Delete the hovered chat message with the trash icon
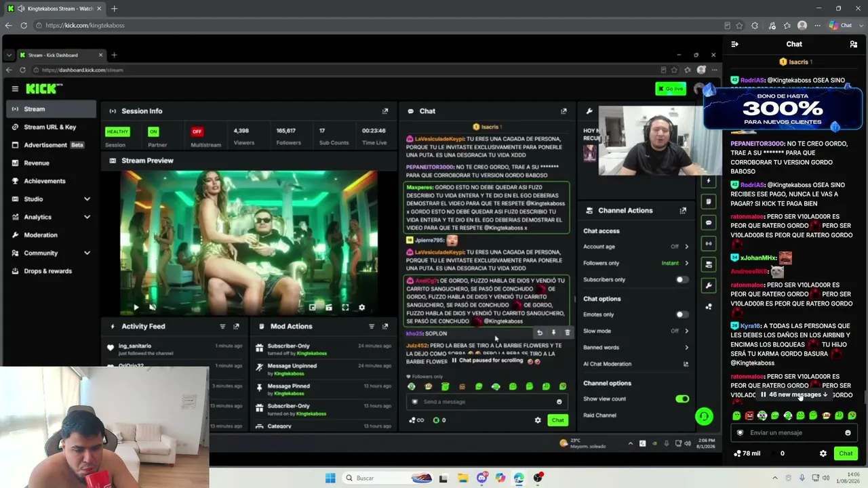The height and width of the screenshot is (488, 868). pos(568,333)
